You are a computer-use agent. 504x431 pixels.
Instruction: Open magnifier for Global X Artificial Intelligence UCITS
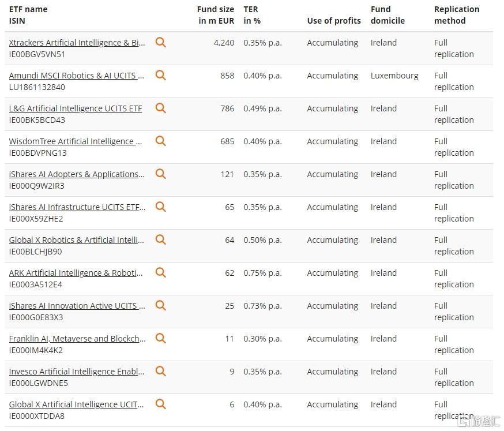point(161,404)
